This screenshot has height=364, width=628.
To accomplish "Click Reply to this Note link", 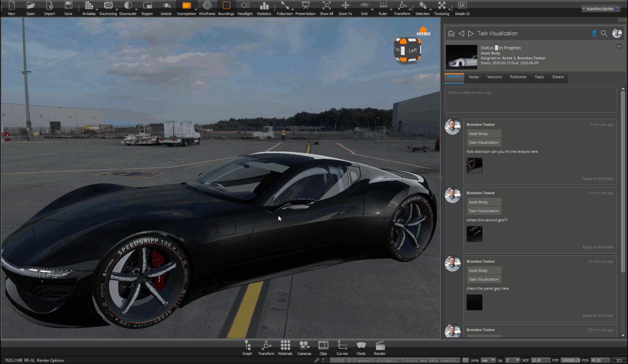I will tap(597, 178).
